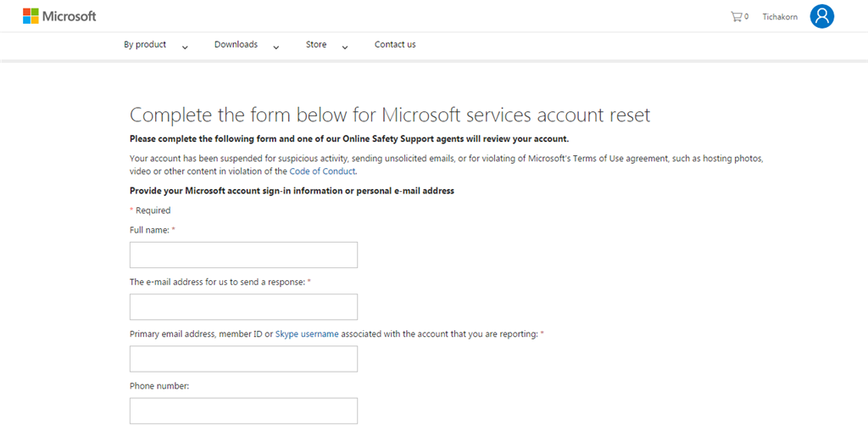Viewport: 868px width, 426px height.
Task: Expand the Downloads chevron arrow
Action: pos(276,47)
